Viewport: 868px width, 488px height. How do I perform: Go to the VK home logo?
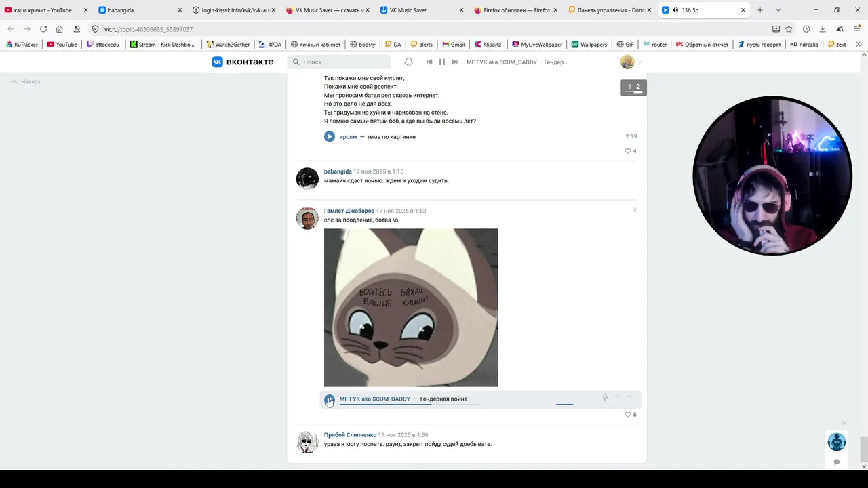[x=243, y=62]
